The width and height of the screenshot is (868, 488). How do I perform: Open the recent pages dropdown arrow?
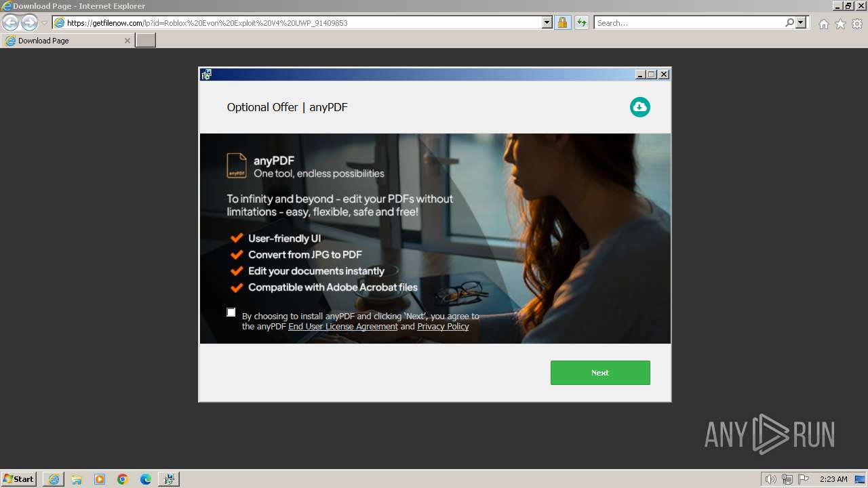[44, 23]
